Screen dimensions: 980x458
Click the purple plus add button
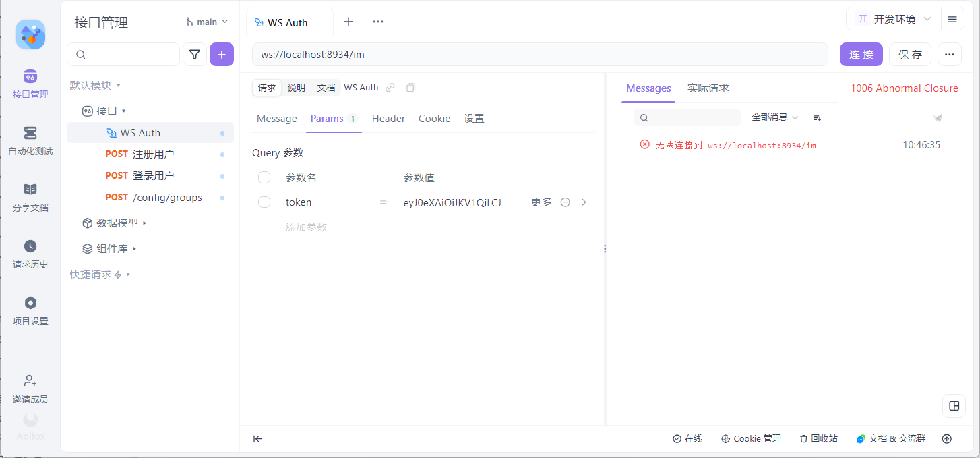222,55
